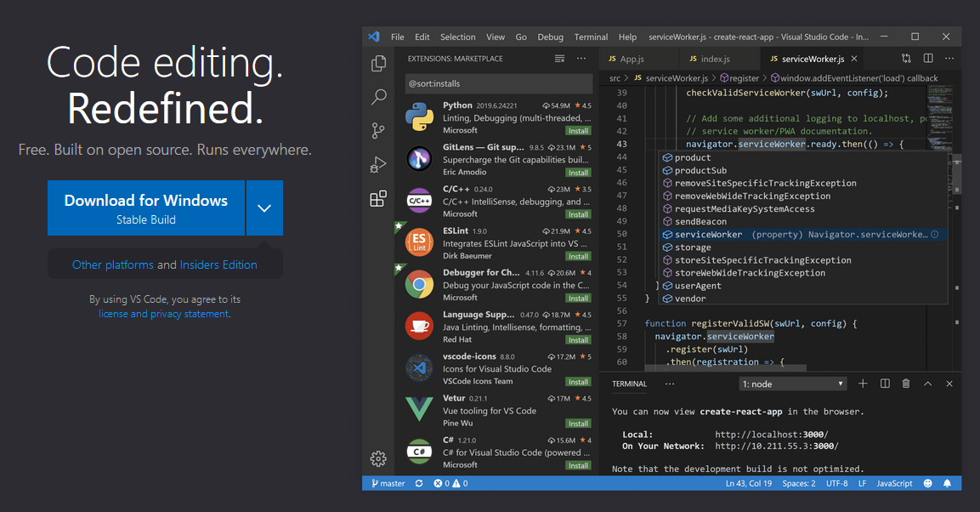Kill the terminal with the trash icon
The width and height of the screenshot is (980, 512).
click(905, 384)
